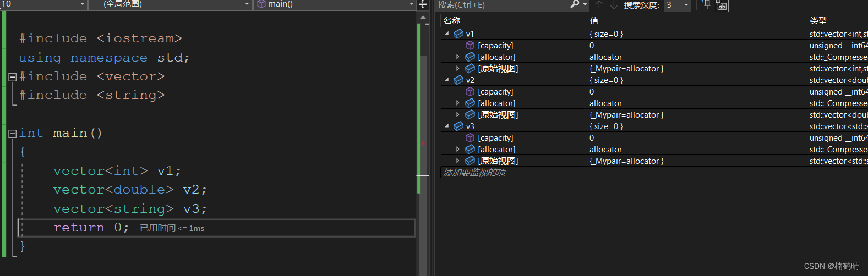Click the main() cube icon in navigation bar
The height and width of the screenshot is (276, 868).
click(x=261, y=4)
